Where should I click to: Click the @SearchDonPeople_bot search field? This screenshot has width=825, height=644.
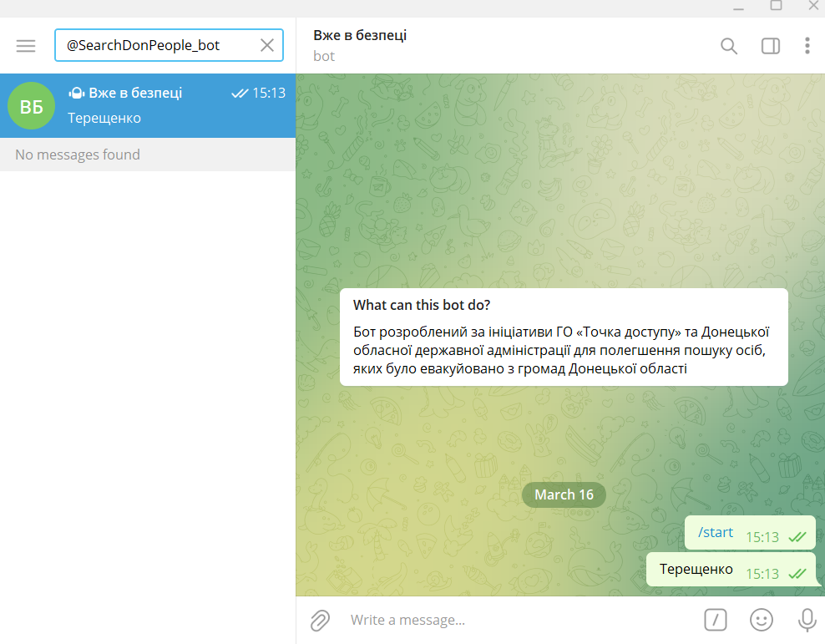click(x=169, y=45)
